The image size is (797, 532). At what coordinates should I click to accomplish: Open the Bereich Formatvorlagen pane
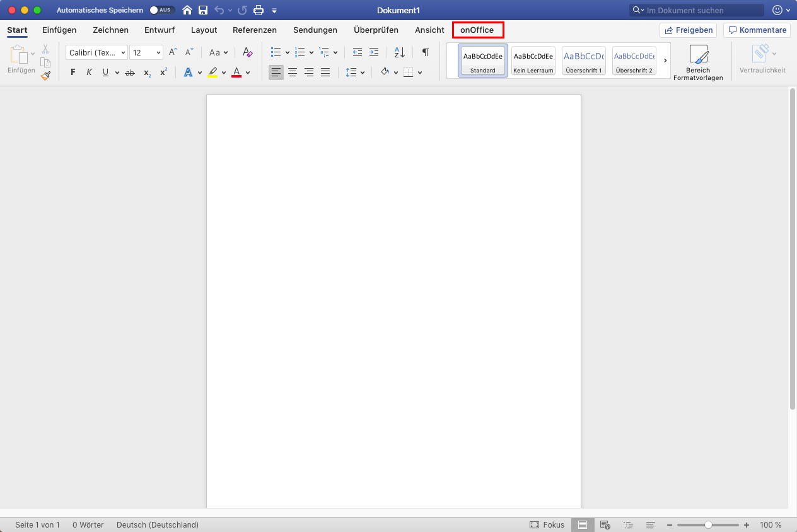click(x=698, y=62)
